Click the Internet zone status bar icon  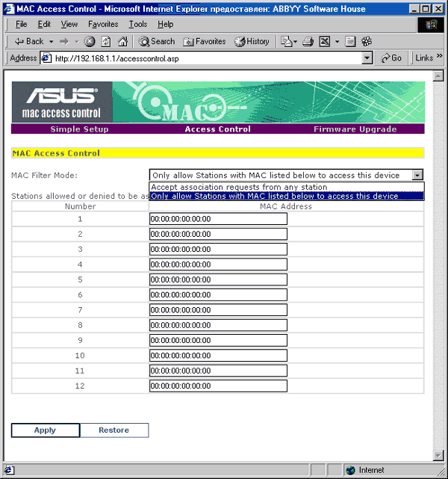[351, 470]
